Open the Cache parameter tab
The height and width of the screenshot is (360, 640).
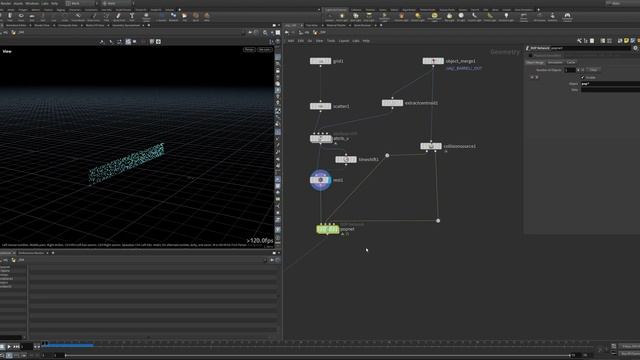pos(571,62)
